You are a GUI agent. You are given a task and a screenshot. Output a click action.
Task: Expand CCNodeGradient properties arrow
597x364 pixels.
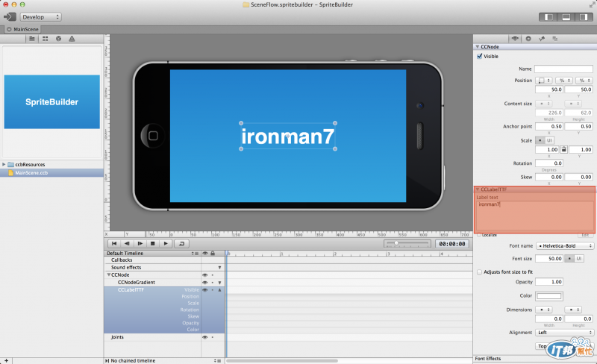219,283
